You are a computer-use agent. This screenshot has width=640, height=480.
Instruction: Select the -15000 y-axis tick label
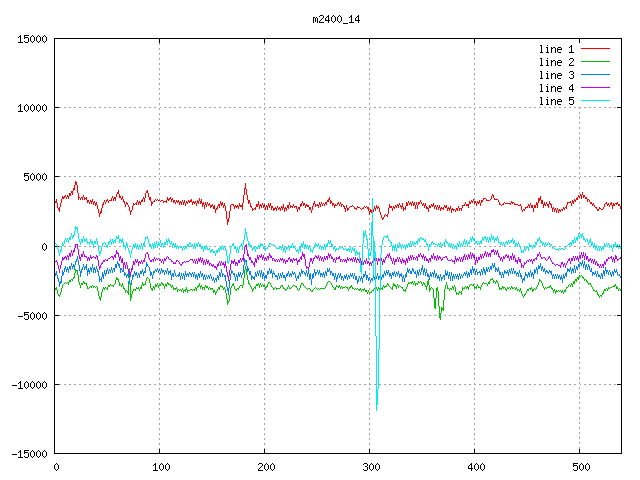click(28, 454)
